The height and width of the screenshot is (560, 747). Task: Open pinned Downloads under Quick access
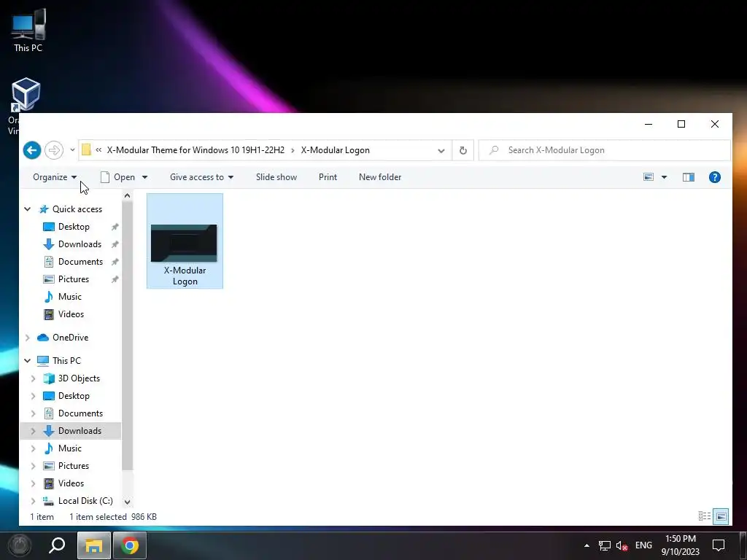(80, 244)
